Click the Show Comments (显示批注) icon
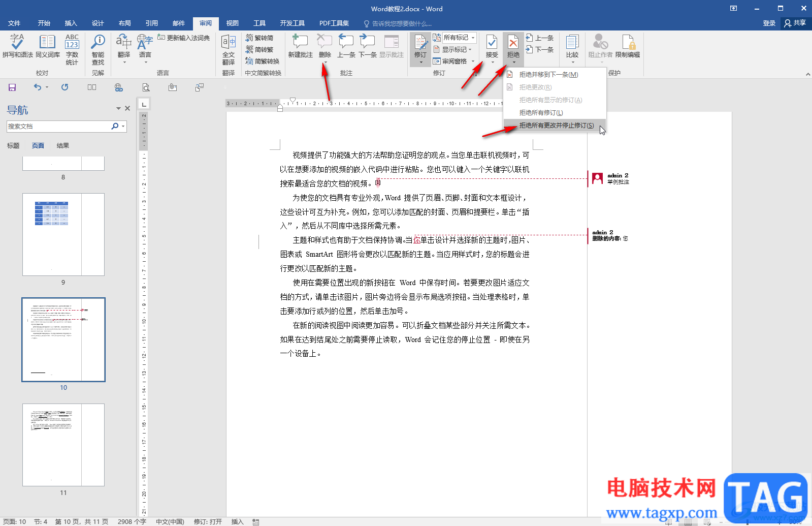Screen dimensions: 812x526 pos(392,46)
